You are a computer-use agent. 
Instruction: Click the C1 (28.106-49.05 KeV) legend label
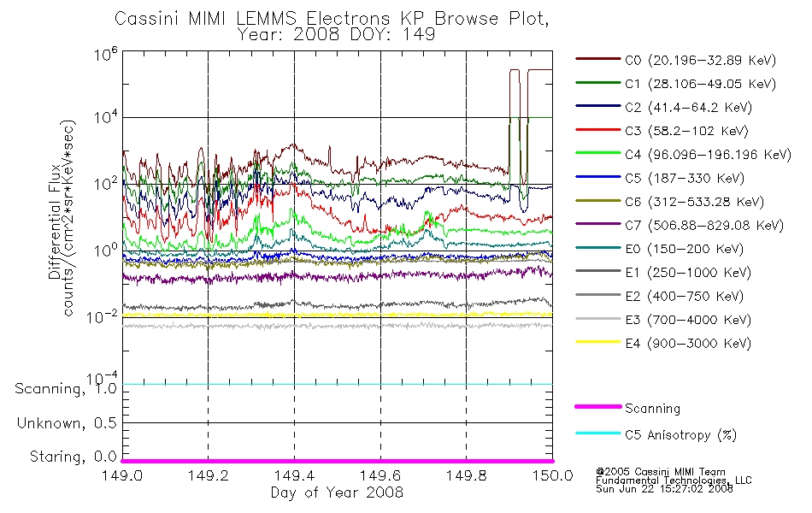coord(700,84)
